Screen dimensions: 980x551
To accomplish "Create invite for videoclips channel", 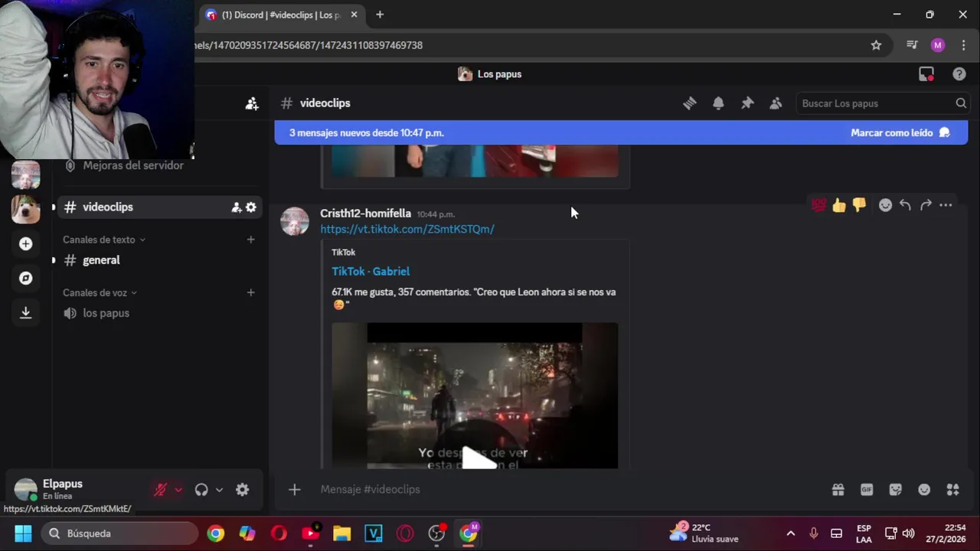I will (237, 207).
